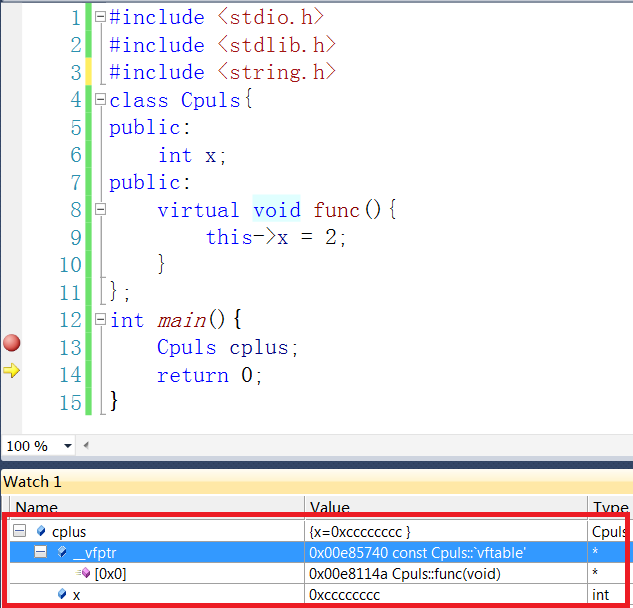Collapse the int main function outline

coord(99,320)
